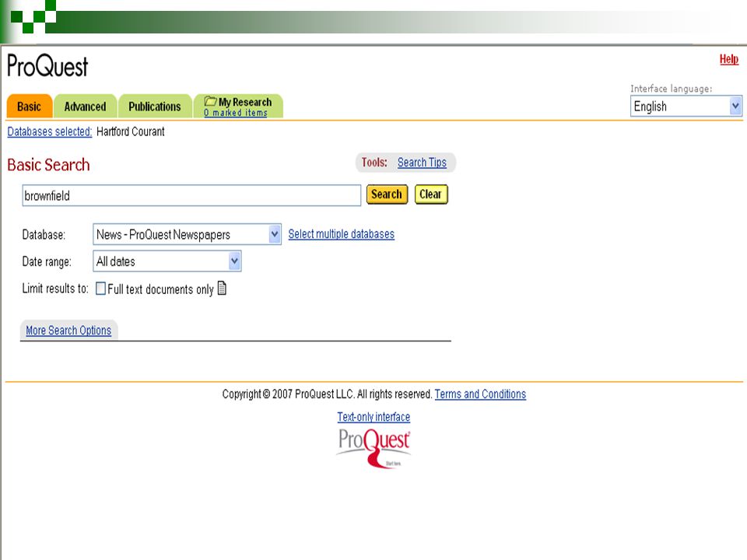Click the Hartford Courant database name text
747x560 pixels.
(x=131, y=131)
